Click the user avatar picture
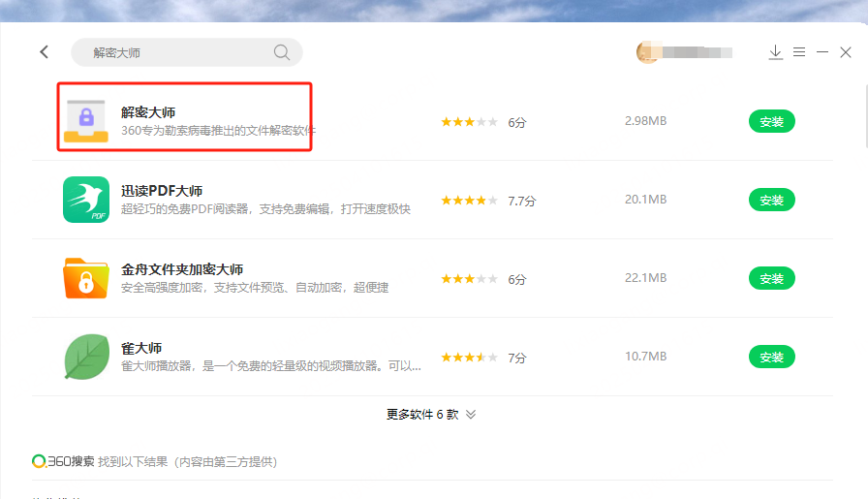This screenshot has width=868, height=499. [647, 52]
